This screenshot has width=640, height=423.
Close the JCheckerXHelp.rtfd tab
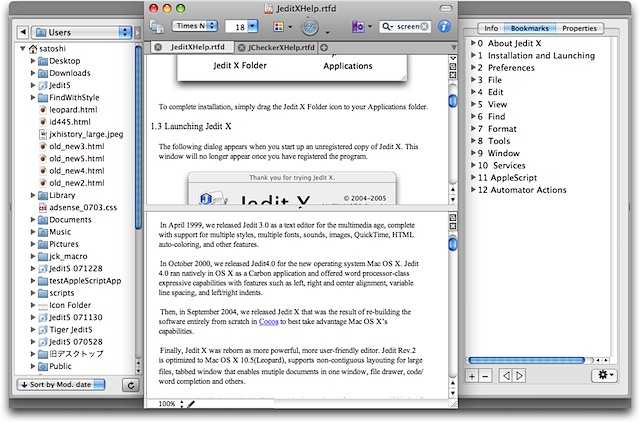tap(241, 48)
